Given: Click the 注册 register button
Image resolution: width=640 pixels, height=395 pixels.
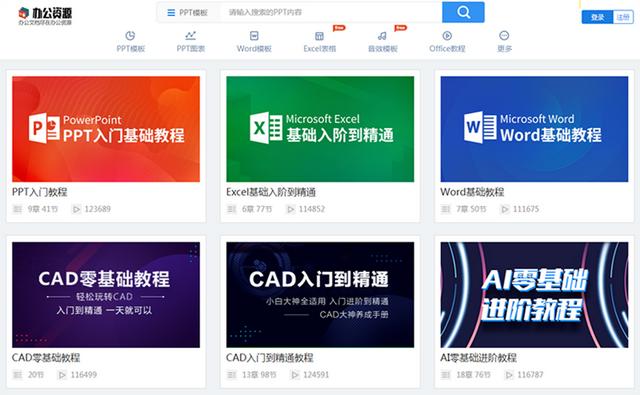Looking at the screenshot, I should pyautogui.click(x=623, y=17).
